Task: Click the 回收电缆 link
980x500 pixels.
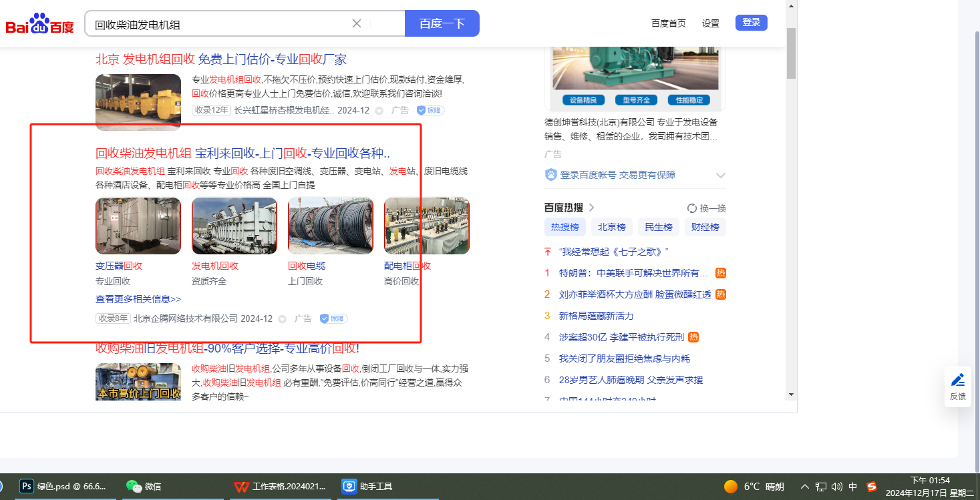Action: tap(307, 266)
